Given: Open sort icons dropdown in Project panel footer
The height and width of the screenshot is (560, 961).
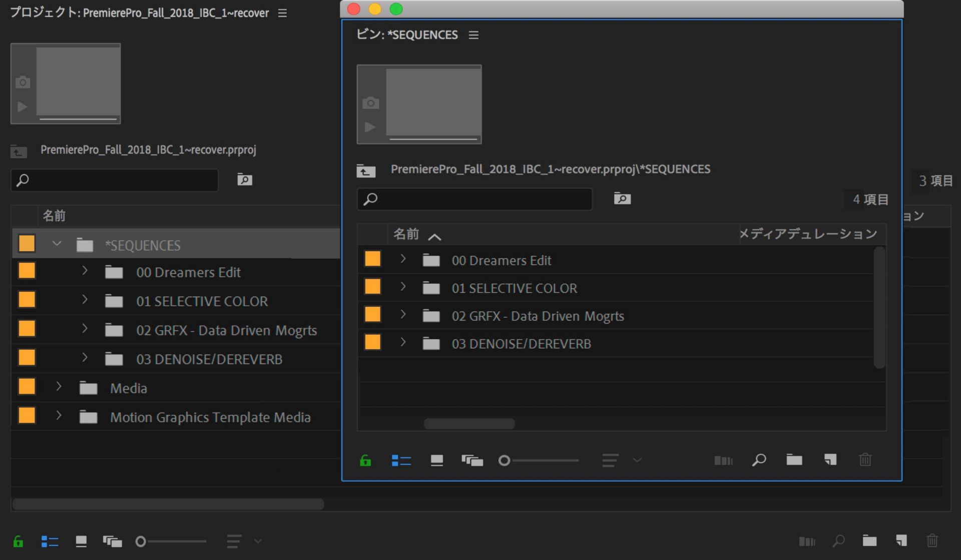Looking at the screenshot, I should tap(244, 541).
